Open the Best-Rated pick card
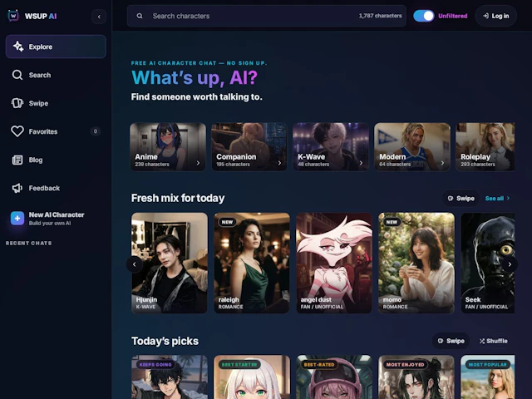The width and height of the screenshot is (532, 399). tap(334, 377)
